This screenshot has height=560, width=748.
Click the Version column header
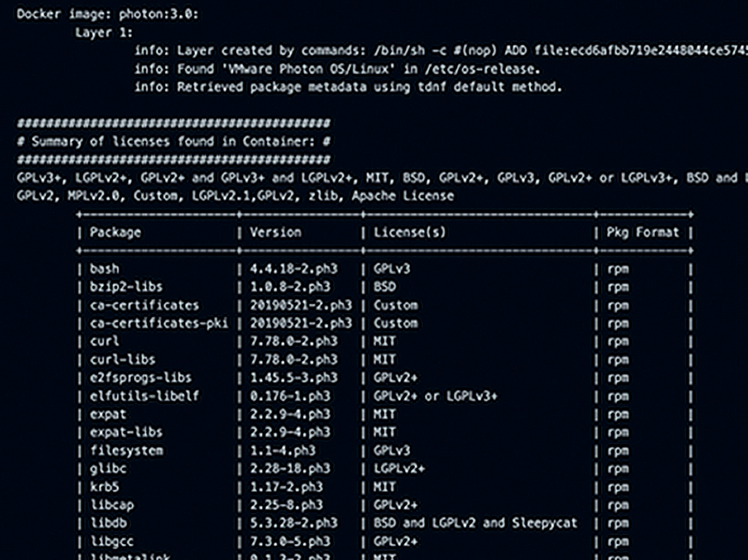tap(275, 232)
